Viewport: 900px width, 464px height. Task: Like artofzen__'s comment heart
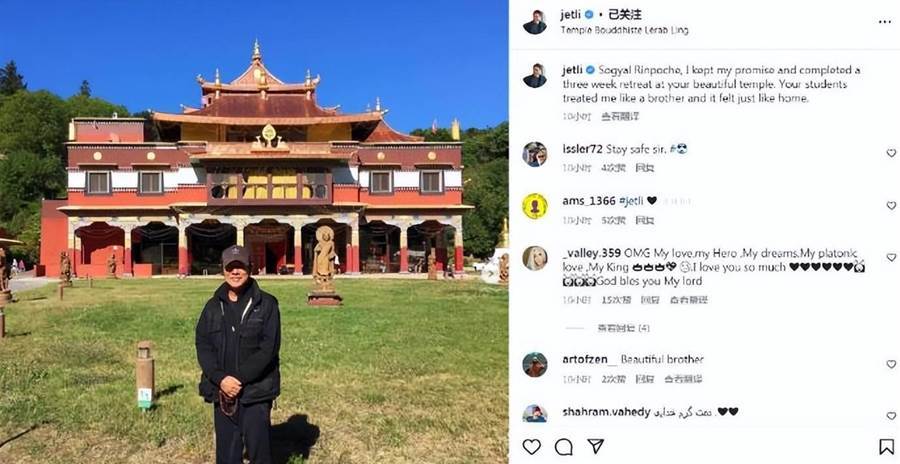coord(891,364)
